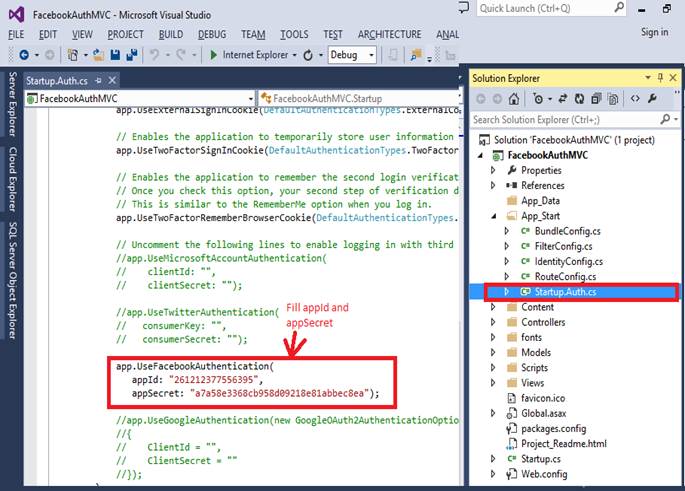The width and height of the screenshot is (685, 491).
Task: Select IdentityConfig.cs in Solution Explorer
Action: click(x=568, y=261)
